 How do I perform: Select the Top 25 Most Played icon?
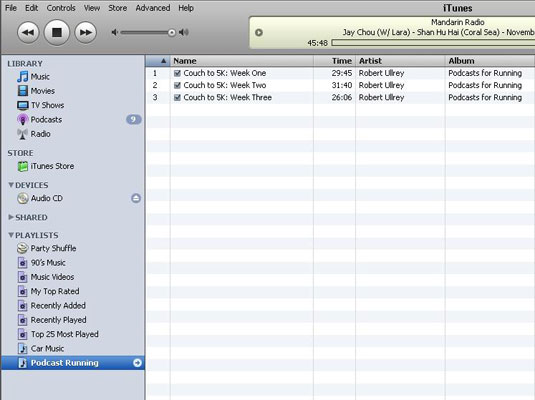22,334
